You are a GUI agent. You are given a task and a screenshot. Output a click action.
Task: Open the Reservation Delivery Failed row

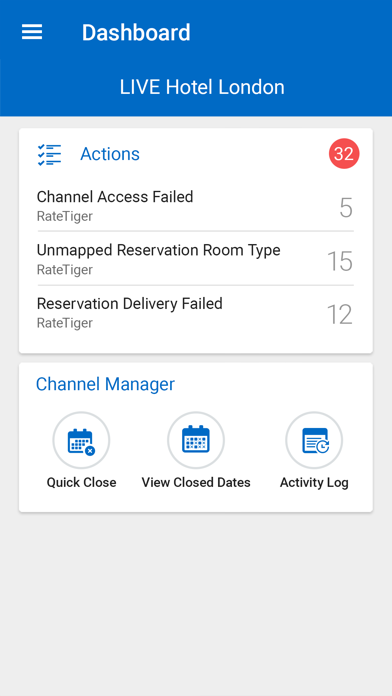click(x=196, y=313)
